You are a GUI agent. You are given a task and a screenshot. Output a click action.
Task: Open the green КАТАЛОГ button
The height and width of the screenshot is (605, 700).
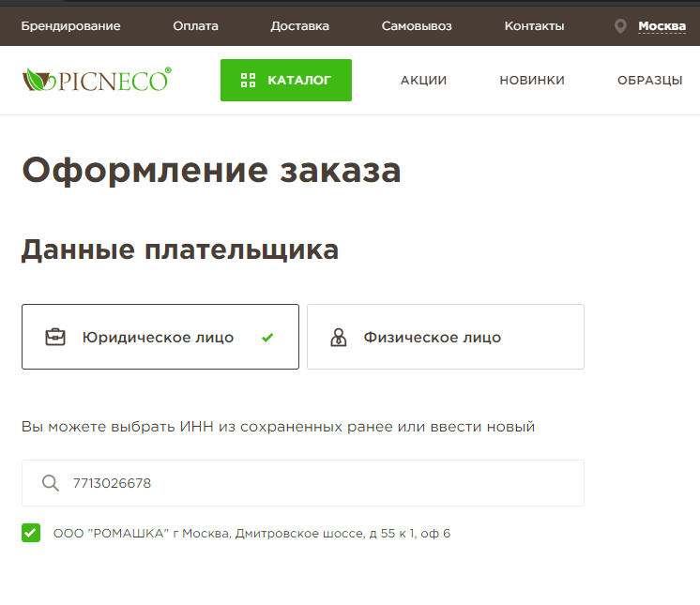pos(286,81)
